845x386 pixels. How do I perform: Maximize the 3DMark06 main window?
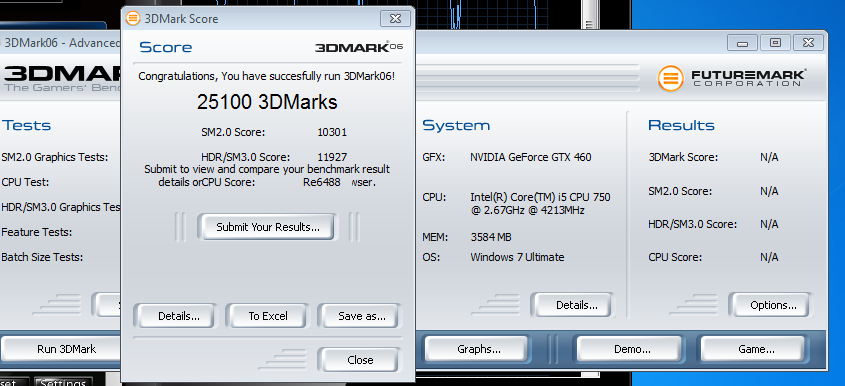point(775,43)
